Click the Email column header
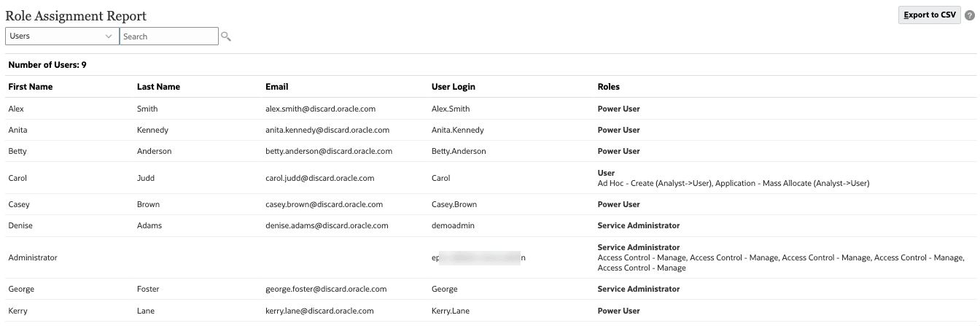The height and width of the screenshot is (326, 980). [277, 87]
